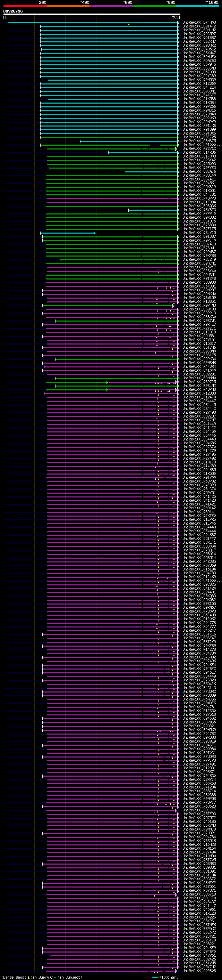Click the cyan alignment bar of UniRef100_Q14K86
The height and width of the screenshot is (980, 222).
pyautogui.click(x=144, y=153)
